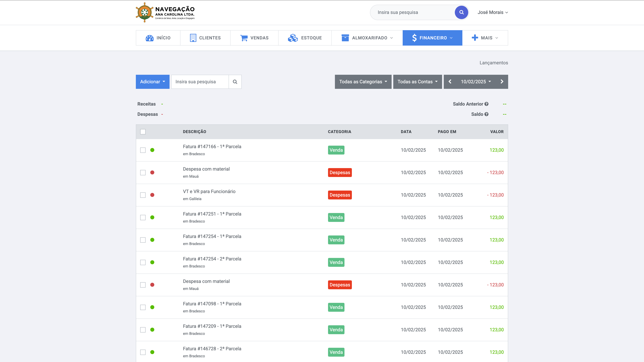Click green status dot for Fatura #147098
The width and height of the screenshot is (644, 362).
click(x=152, y=307)
